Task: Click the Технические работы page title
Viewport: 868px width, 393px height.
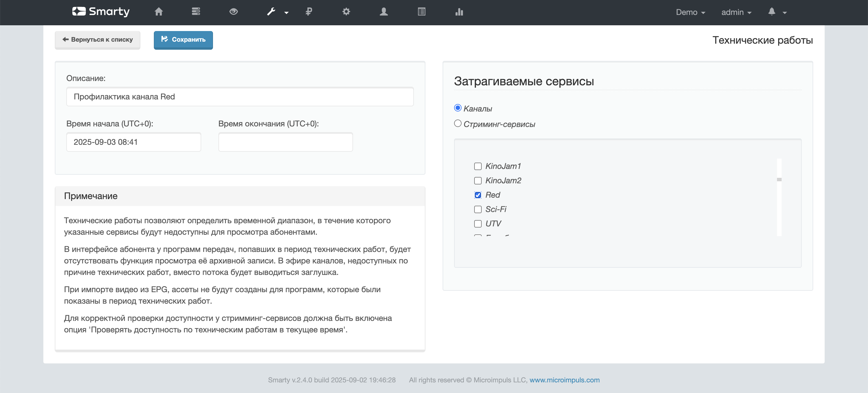Action: click(763, 40)
